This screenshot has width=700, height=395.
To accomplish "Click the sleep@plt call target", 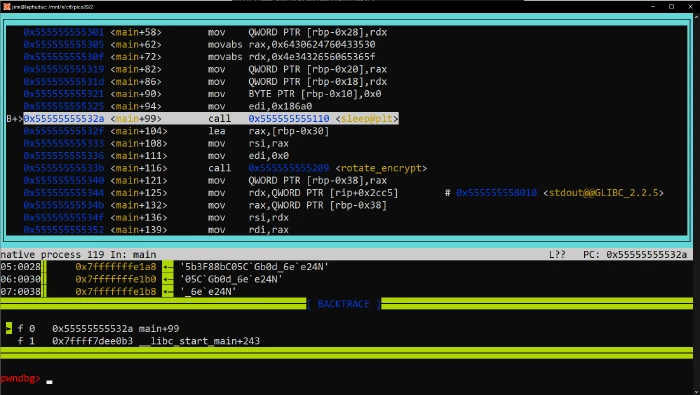I will [x=367, y=119].
